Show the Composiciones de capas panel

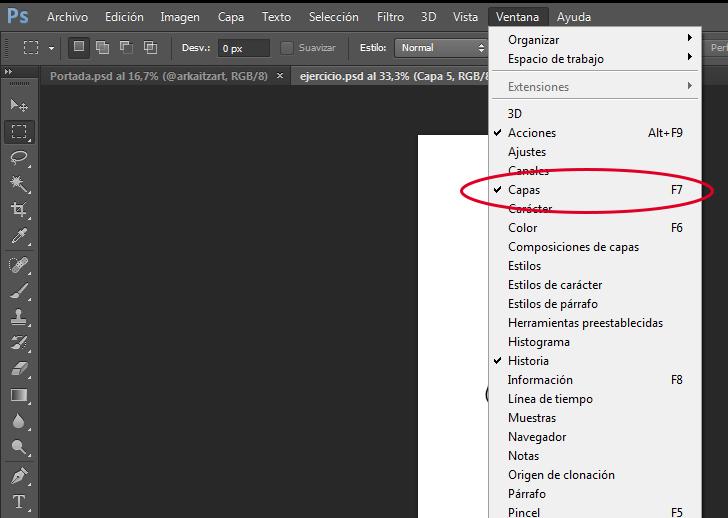[595, 247]
